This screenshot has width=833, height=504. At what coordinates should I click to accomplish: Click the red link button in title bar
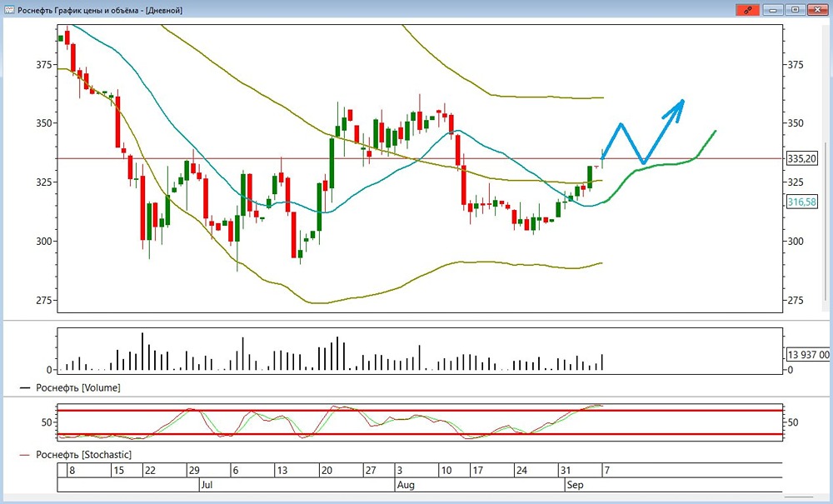[748, 9]
